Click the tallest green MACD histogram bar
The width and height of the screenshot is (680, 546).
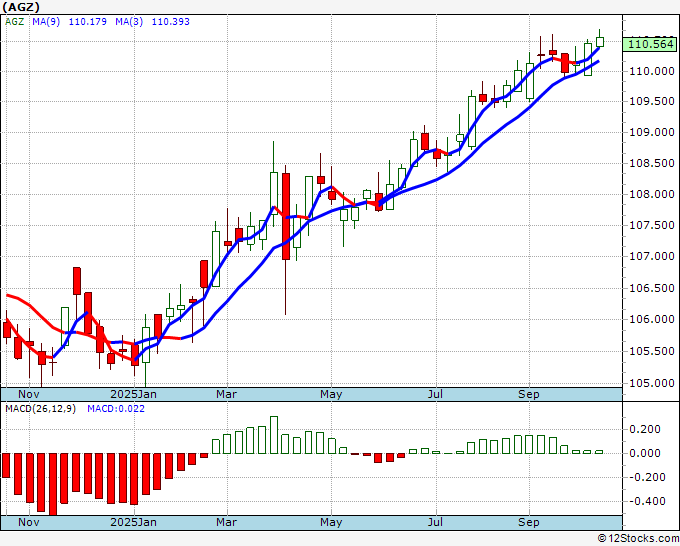tap(274, 435)
